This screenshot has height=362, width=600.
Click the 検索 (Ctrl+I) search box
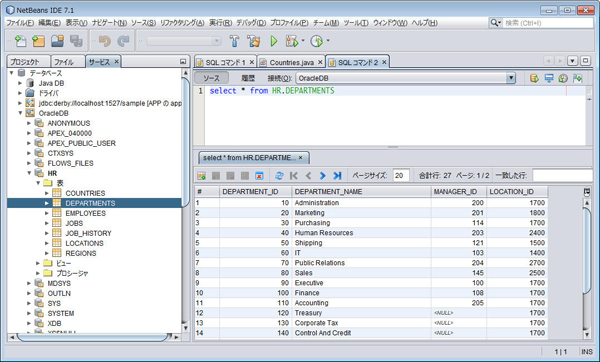(547, 23)
